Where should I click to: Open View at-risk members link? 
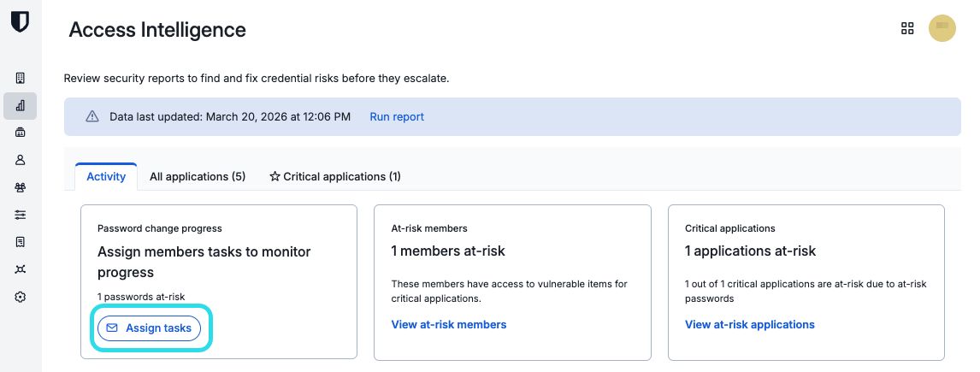448,325
